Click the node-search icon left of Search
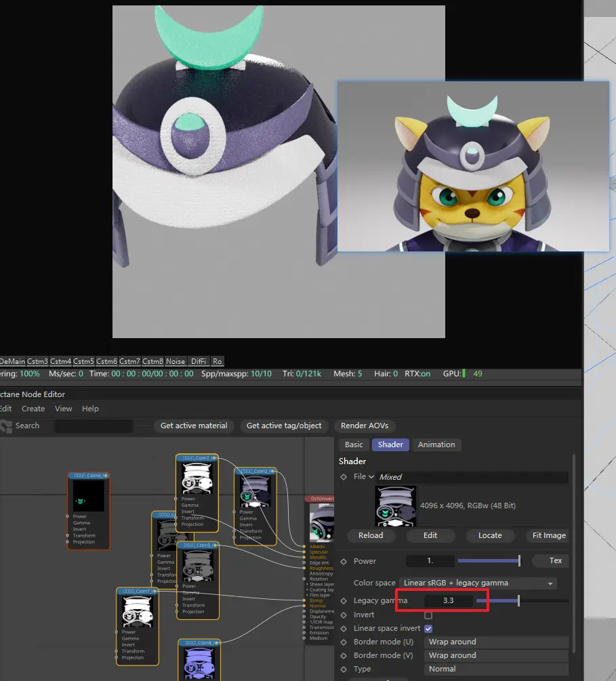This screenshot has width=616, height=681. click(x=6, y=426)
